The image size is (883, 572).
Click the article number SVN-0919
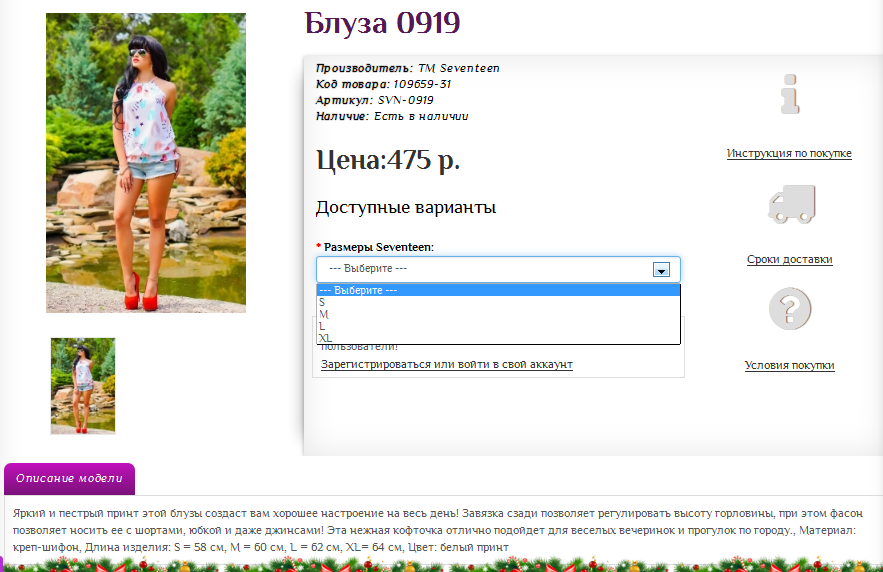(405, 100)
